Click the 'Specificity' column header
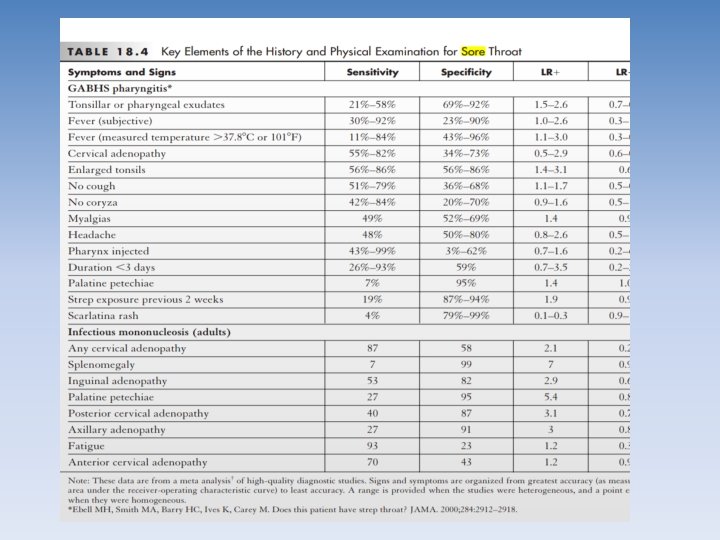The width and height of the screenshot is (720, 540). click(x=466, y=72)
